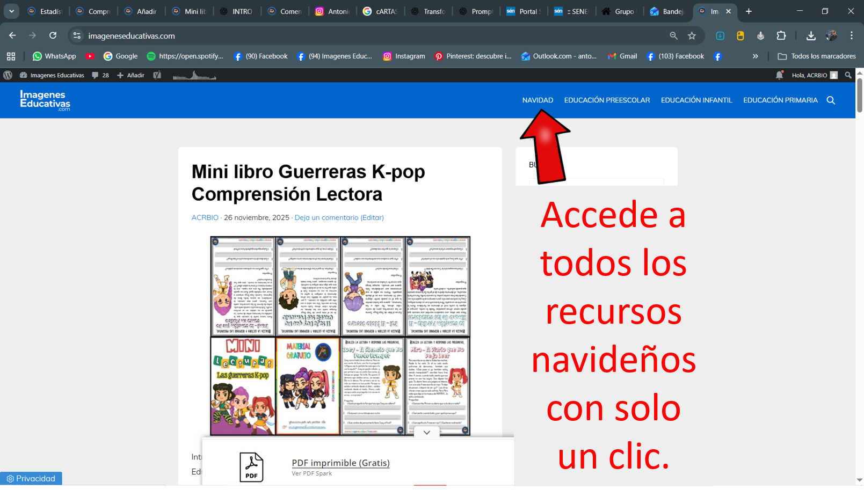The height and width of the screenshot is (504, 864).
Task: Bookmark this page with the star icon
Action: (x=692, y=36)
